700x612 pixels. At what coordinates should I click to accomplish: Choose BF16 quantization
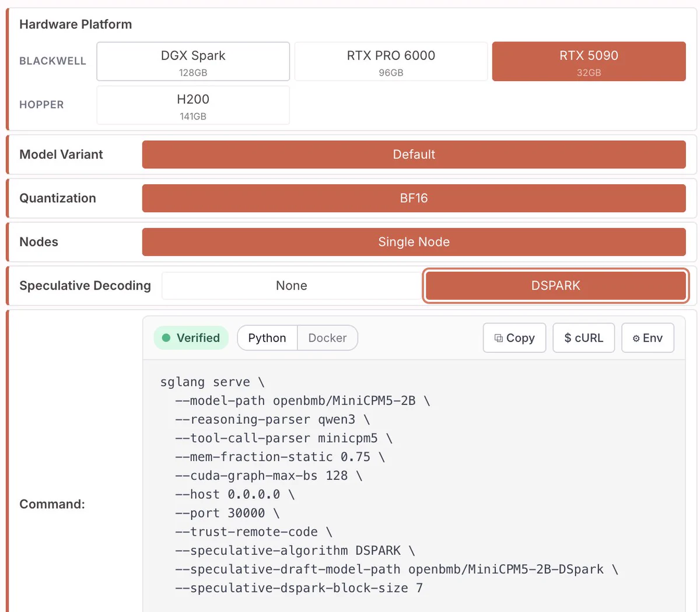pyautogui.click(x=414, y=198)
